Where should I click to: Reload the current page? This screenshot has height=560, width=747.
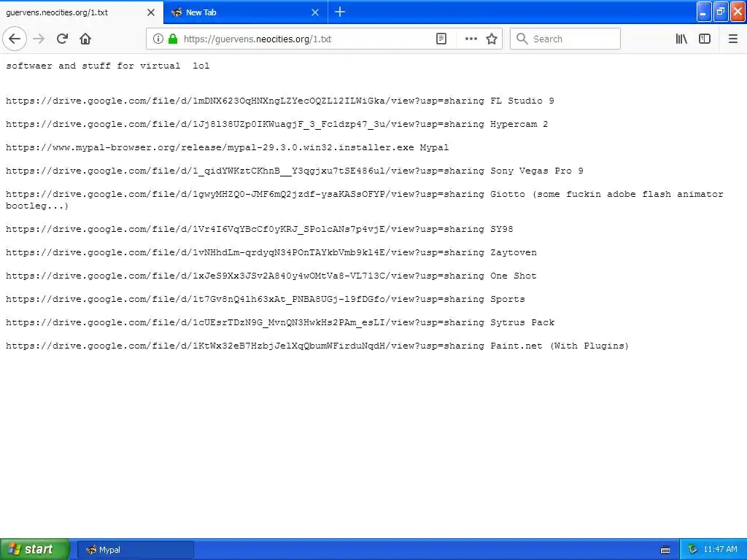62,39
